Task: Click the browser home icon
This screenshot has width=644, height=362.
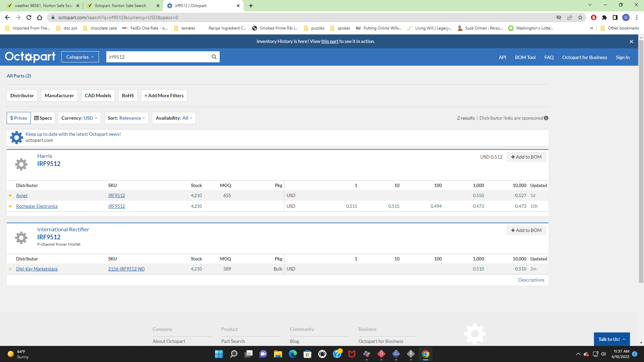Action: click(x=40, y=17)
